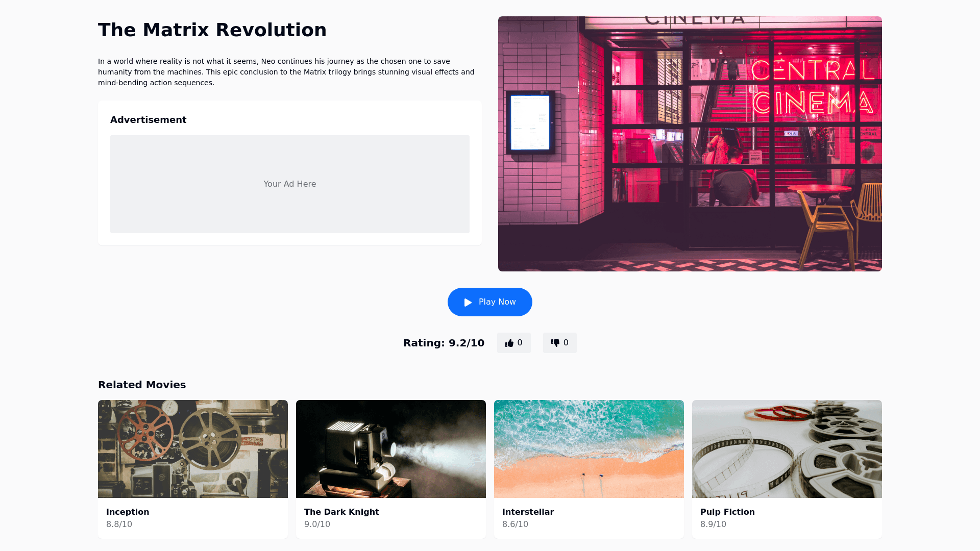The image size is (980, 551).
Task: Click the Inception title text
Action: [x=128, y=512]
